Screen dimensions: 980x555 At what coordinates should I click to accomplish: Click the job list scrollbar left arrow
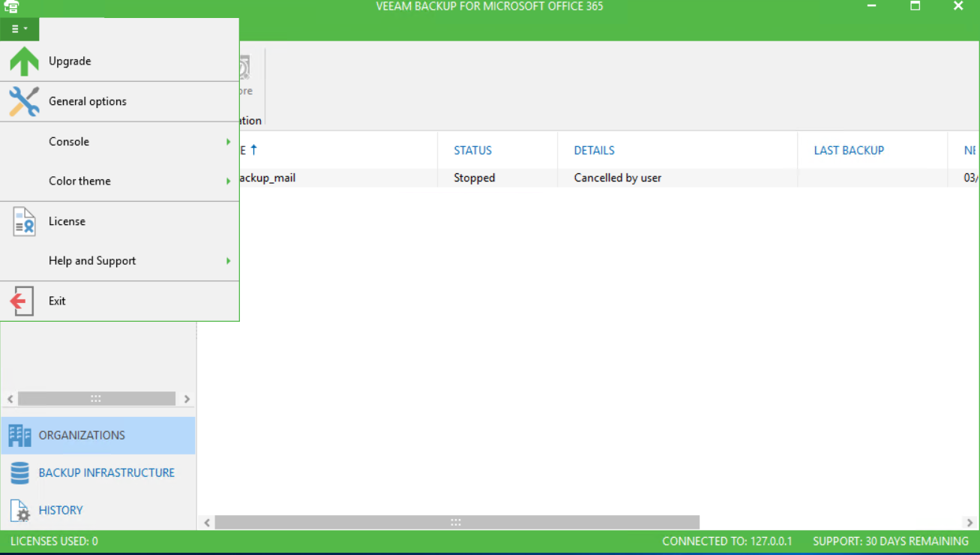[208, 523]
